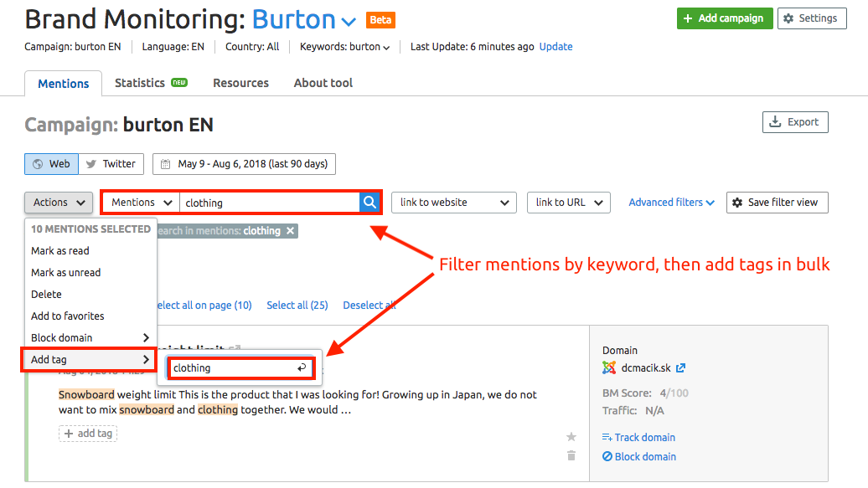Star the mention as favorite
Viewport: 868px width, 488px height.
coord(571,437)
